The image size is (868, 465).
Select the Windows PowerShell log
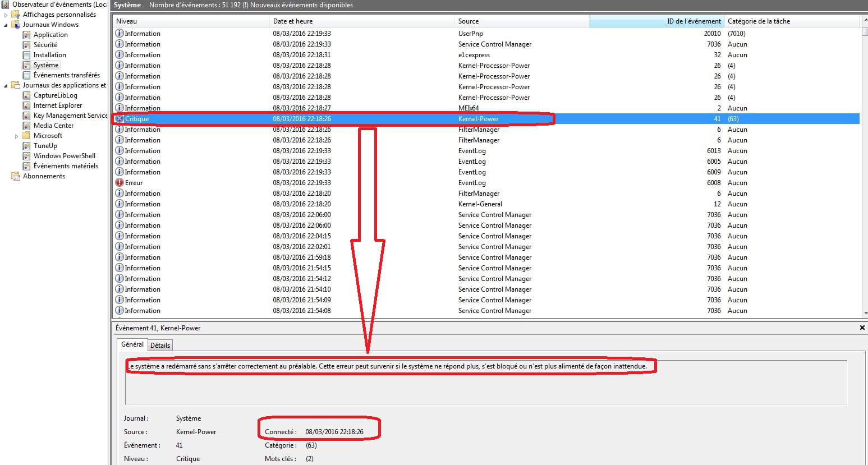coord(64,156)
